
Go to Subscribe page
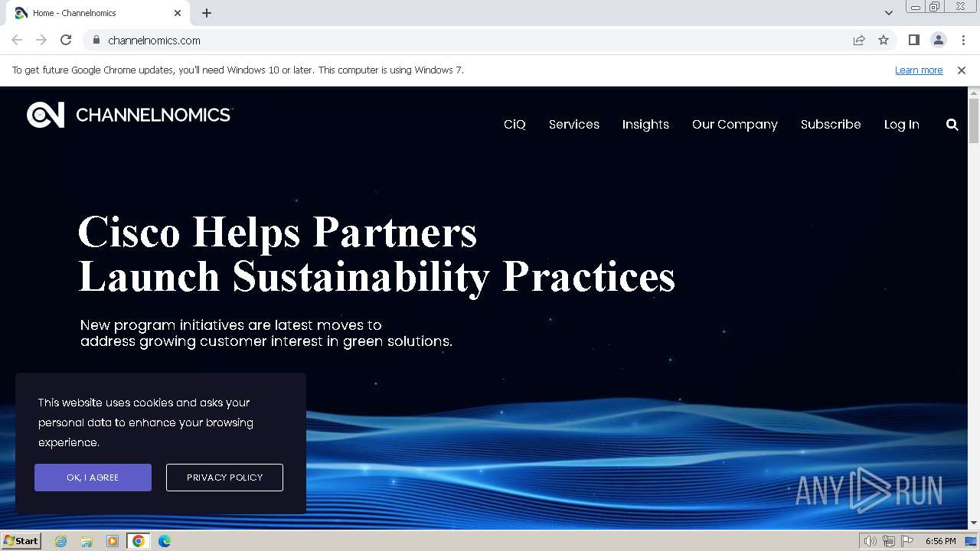831,124
